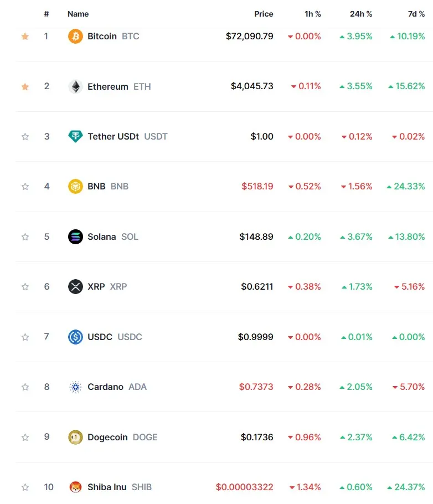Click the Cardano dotted logo icon
Viewport: 433px width, 504px height.
coord(75,387)
